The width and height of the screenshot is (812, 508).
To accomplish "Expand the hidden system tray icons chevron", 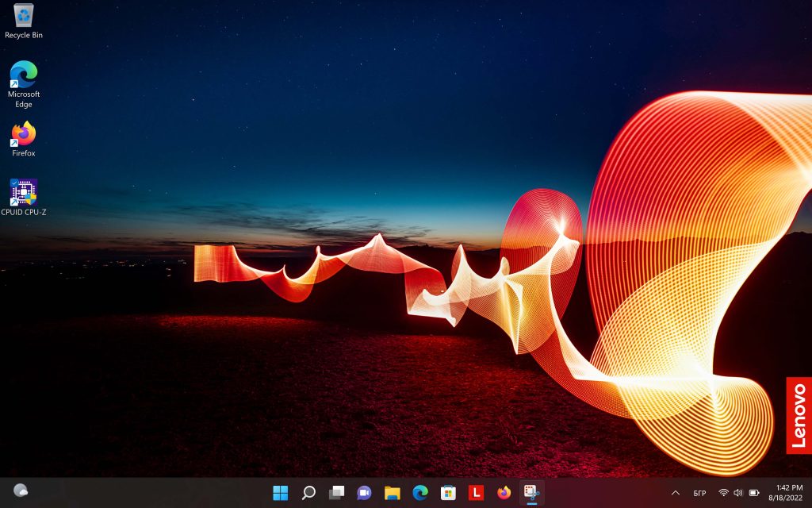I will pyautogui.click(x=676, y=493).
